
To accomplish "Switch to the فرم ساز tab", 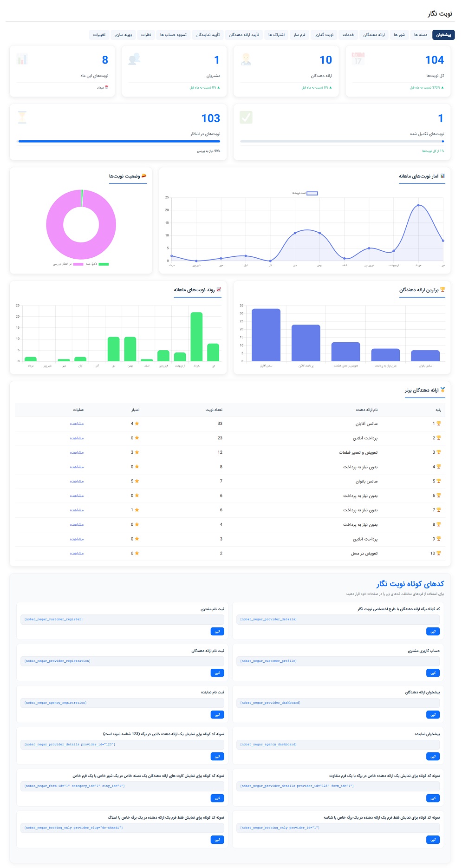I will [299, 35].
